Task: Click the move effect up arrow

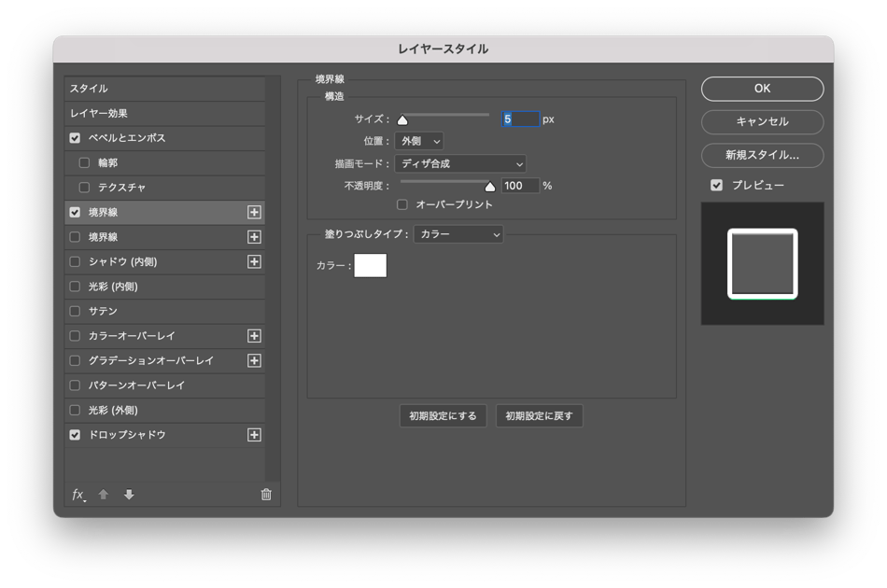Action: coord(104,495)
